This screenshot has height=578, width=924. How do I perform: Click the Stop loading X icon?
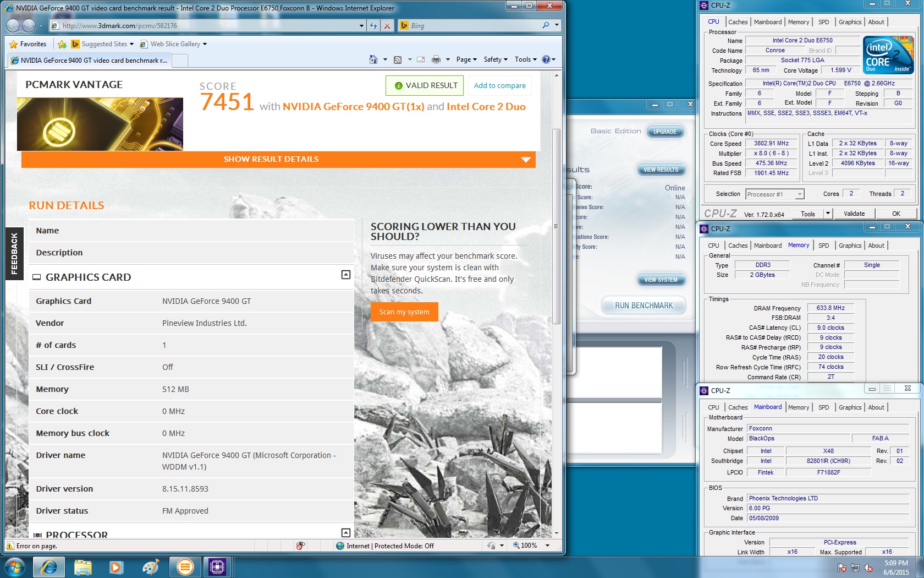click(387, 25)
